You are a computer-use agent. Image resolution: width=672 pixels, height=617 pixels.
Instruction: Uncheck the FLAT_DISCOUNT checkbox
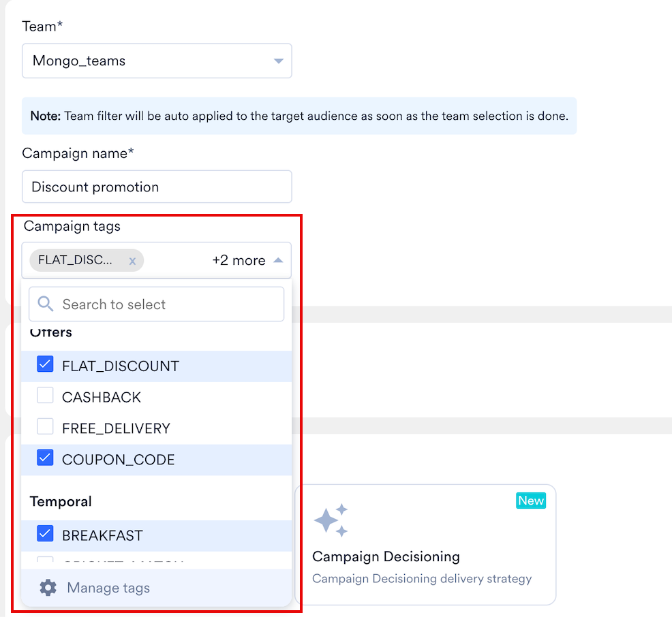[45, 366]
